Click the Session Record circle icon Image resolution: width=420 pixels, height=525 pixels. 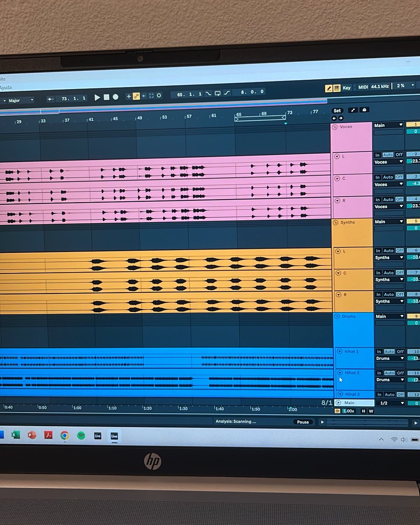click(159, 95)
